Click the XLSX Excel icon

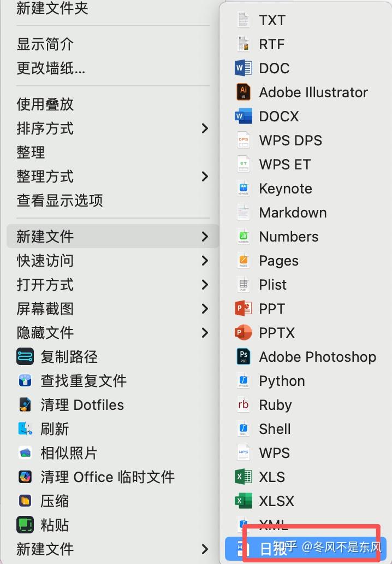243,501
